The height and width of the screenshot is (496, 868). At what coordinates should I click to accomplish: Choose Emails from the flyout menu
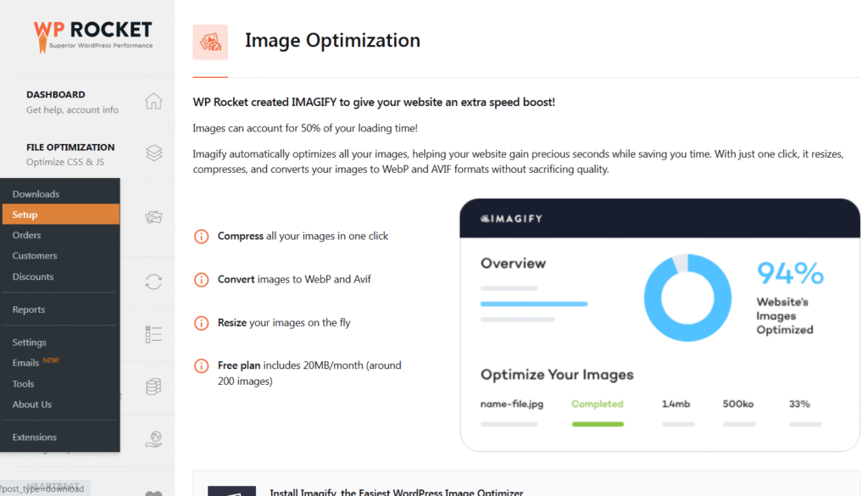25,363
